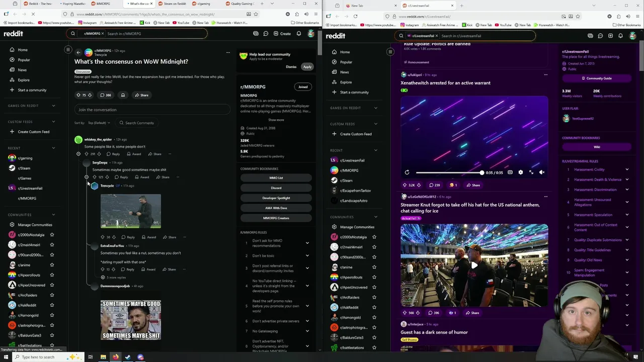The image size is (644, 362).
Task: Open video settings gear on Xenathewitch clip
Action: pyautogui.click(x=521, y=172)
